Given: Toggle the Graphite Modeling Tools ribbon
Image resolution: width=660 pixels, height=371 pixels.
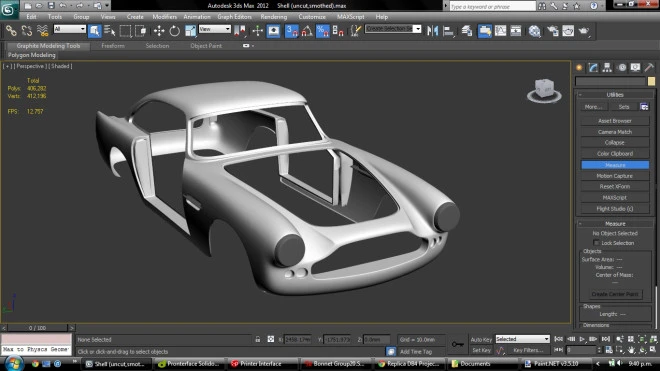Looking at the screenshot, I should pos(484,31).
